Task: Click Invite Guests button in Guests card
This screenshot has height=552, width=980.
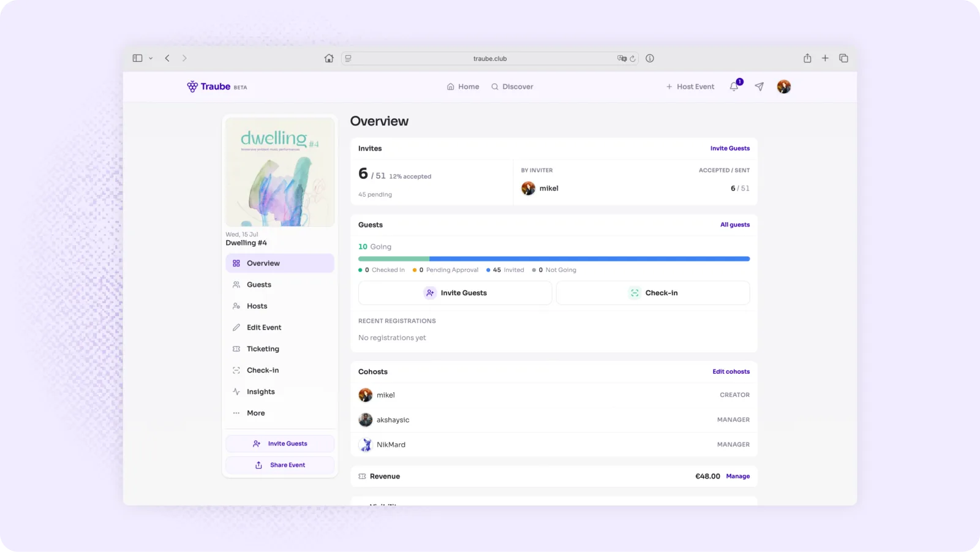Action: pos(455,293)
